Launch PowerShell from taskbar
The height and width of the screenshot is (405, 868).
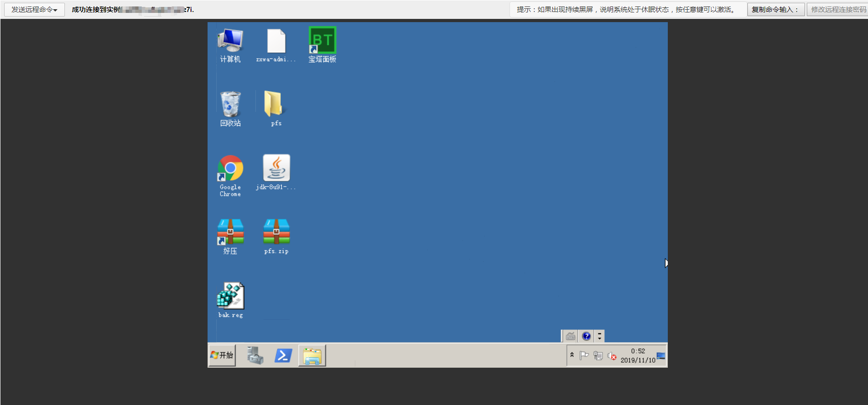[283, 355]
